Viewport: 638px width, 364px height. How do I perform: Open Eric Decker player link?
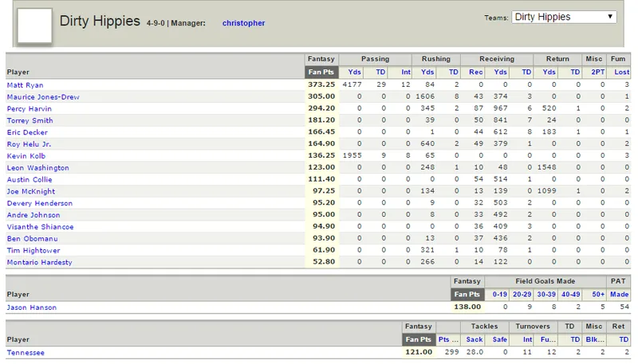[27, 132]
